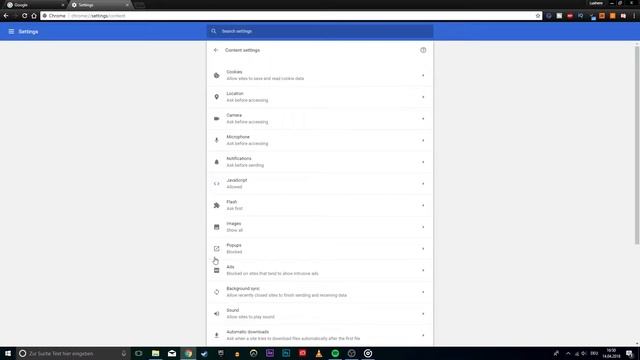Expand the Sound row arrow
The height and width of the screenshot is (360, 640).
pos(423,313)
